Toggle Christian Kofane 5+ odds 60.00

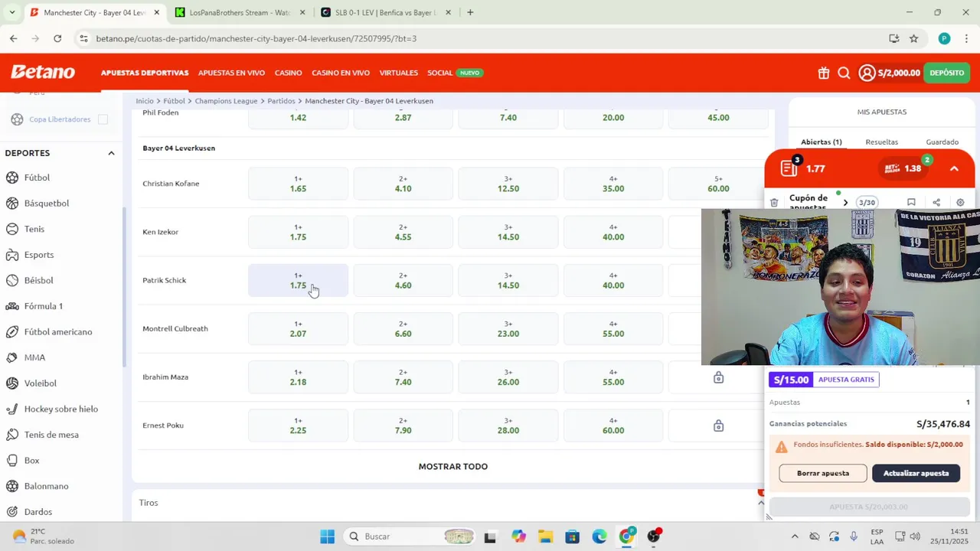pos(718,184)
